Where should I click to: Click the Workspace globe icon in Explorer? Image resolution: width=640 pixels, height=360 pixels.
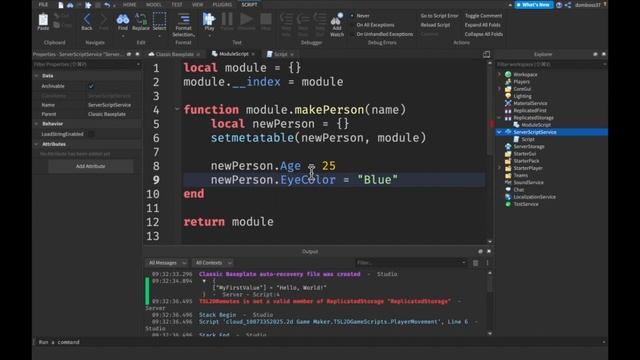click(508, 74)
